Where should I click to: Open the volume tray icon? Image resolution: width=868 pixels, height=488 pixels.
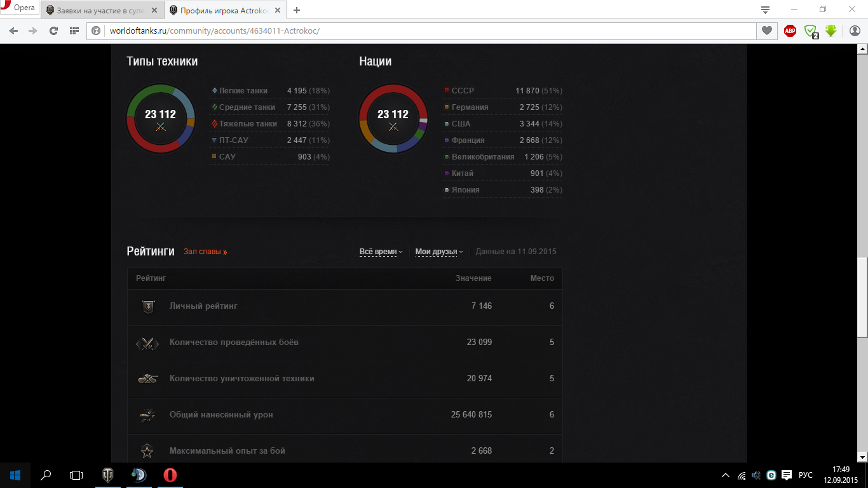pos(756,475)
